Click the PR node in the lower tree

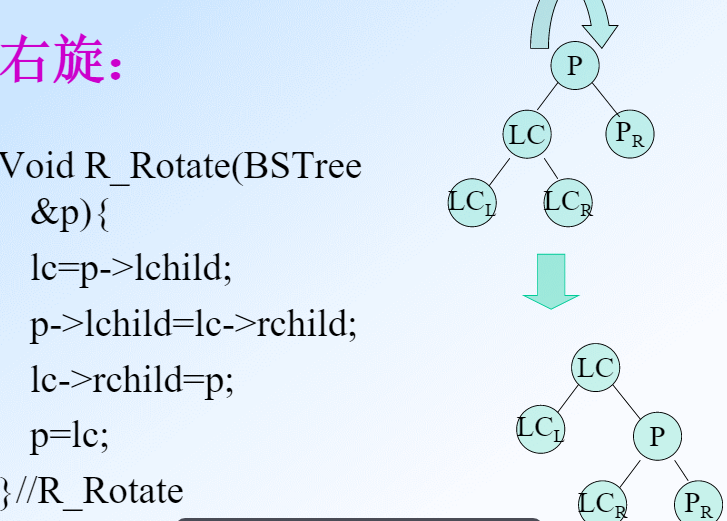coord(698,503)
